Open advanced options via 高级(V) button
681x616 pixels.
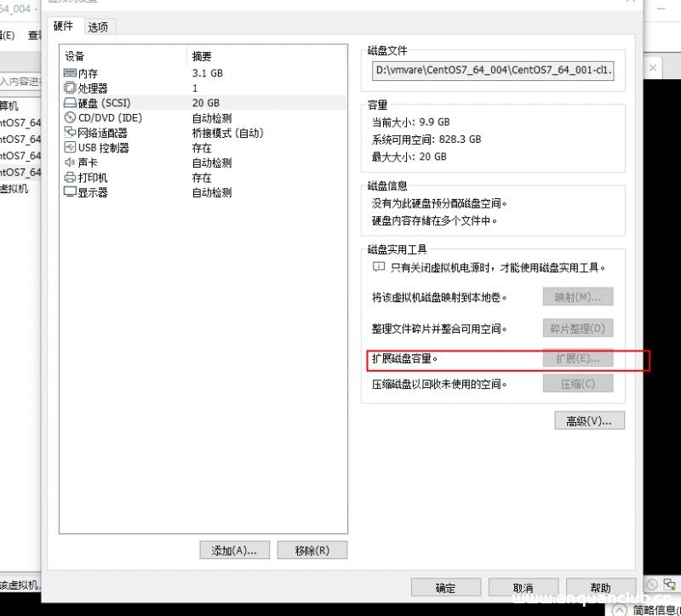click(x=588, y=420)
